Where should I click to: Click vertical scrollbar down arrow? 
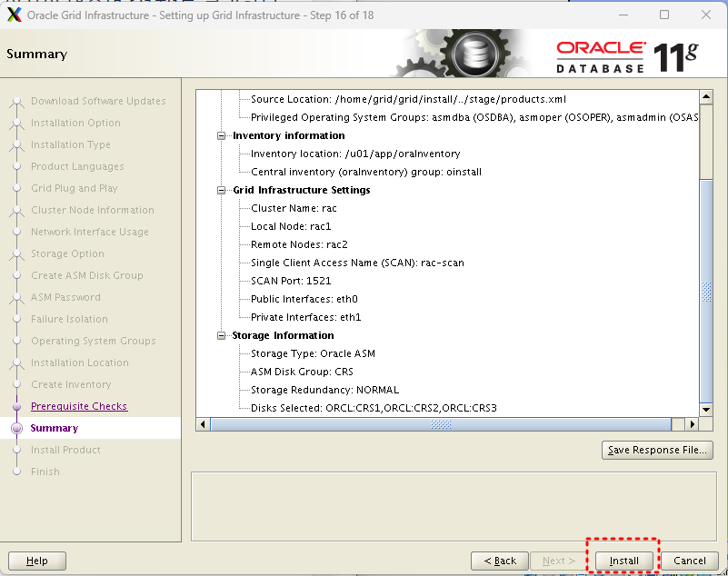(x=705, y=410)
